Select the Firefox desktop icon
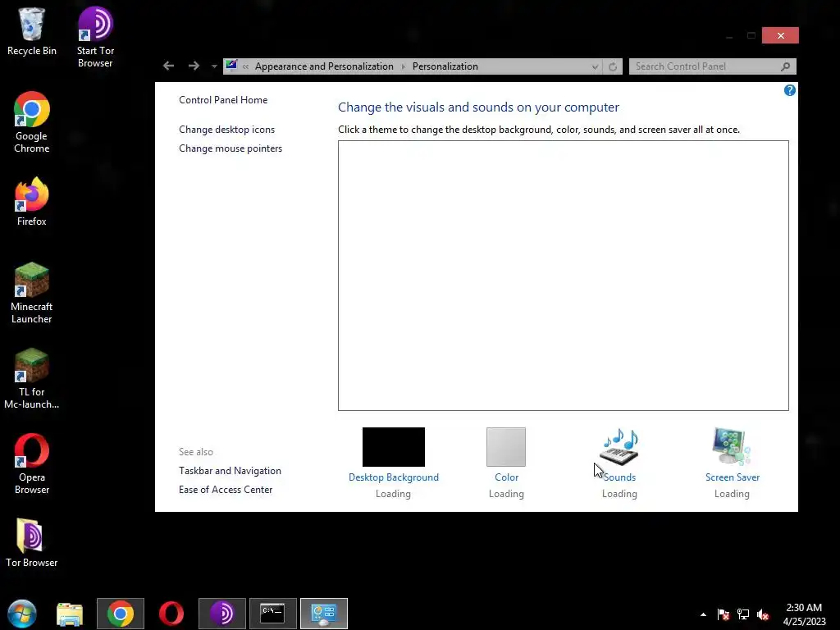 32,202
